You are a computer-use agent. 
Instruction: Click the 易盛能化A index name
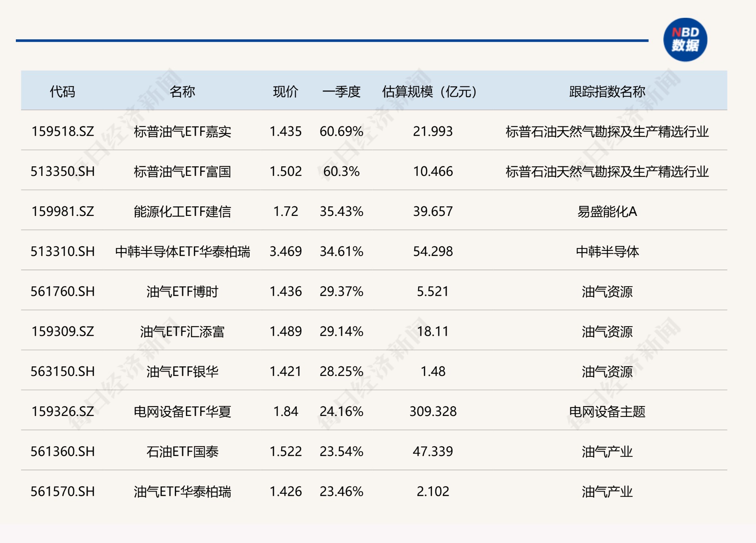tap(607, 212)
